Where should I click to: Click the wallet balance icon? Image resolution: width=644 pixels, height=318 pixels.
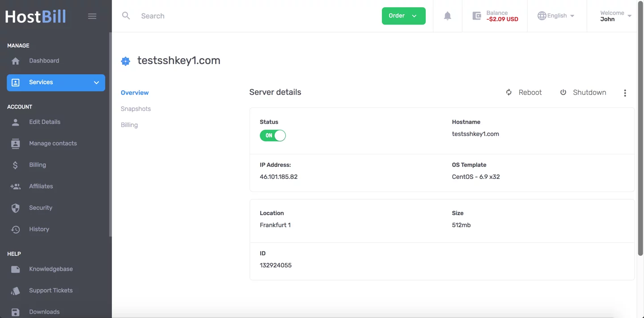coord(477,16)
